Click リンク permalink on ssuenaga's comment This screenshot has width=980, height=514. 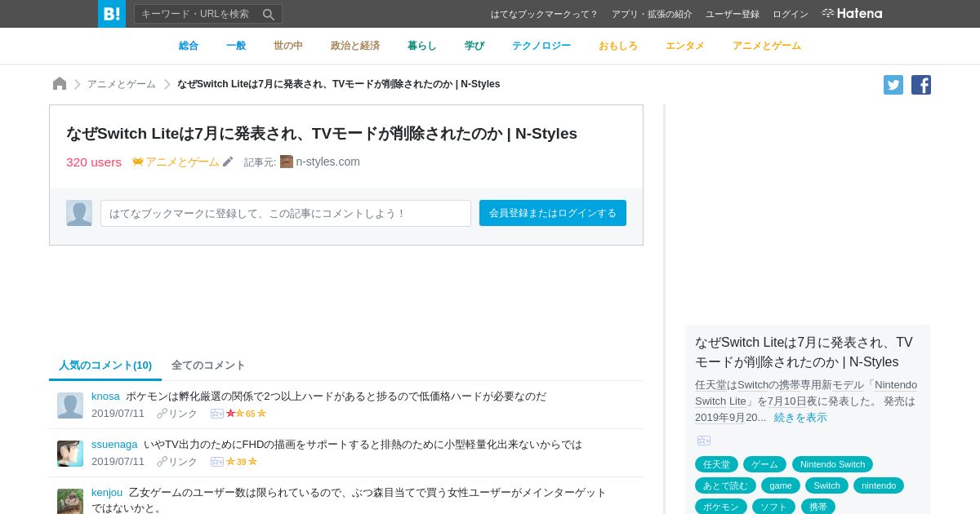177,462
